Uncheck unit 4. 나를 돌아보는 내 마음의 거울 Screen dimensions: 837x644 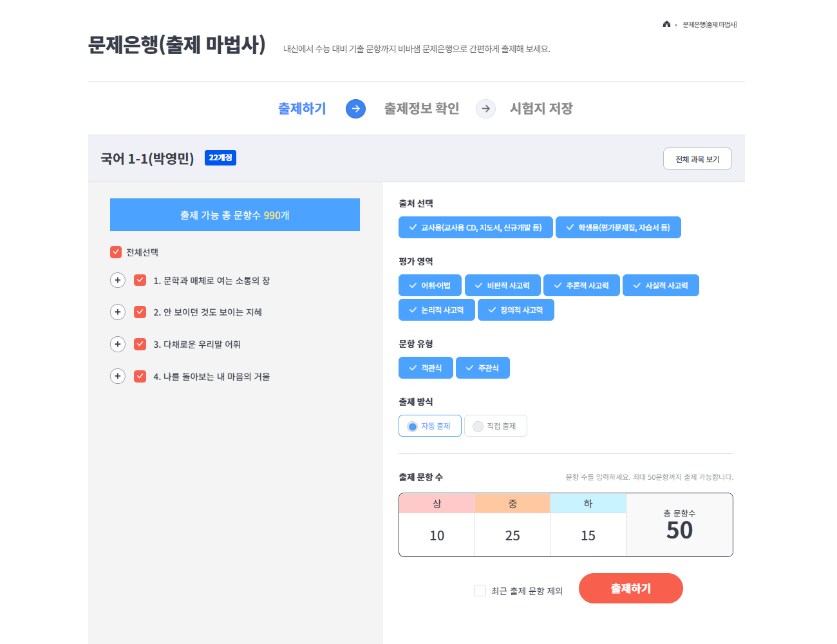pos(140,376)
